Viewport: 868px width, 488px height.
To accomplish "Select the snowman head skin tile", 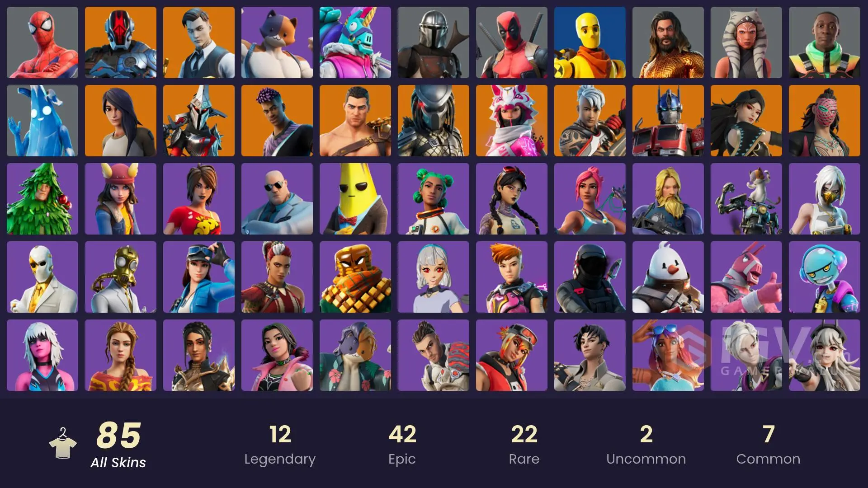I will pos(668,277).
